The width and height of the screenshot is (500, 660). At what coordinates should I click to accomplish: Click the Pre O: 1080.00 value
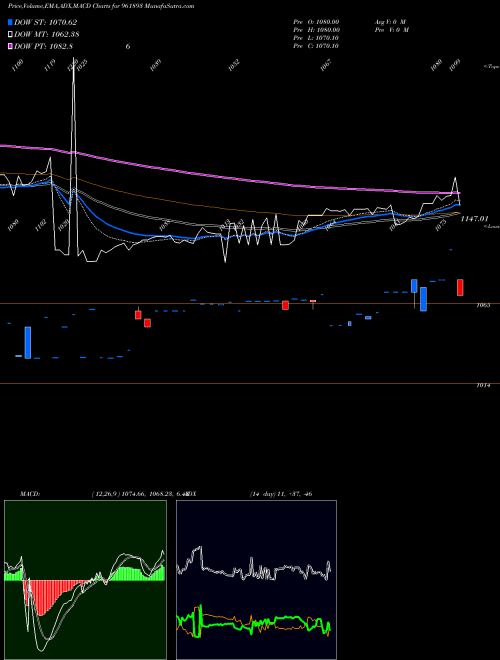coord(316,22)
